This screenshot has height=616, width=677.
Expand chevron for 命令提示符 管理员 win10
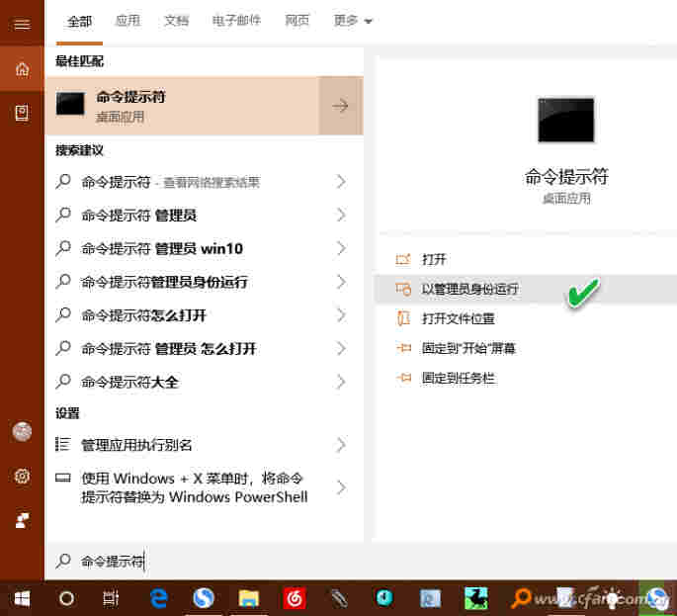coord(341,248)
